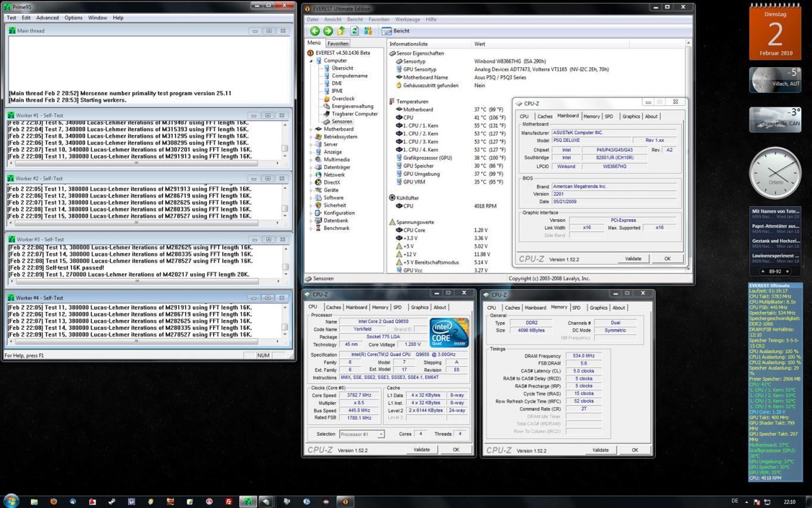Click the Software icon in the tree

(x=318, y=198)
